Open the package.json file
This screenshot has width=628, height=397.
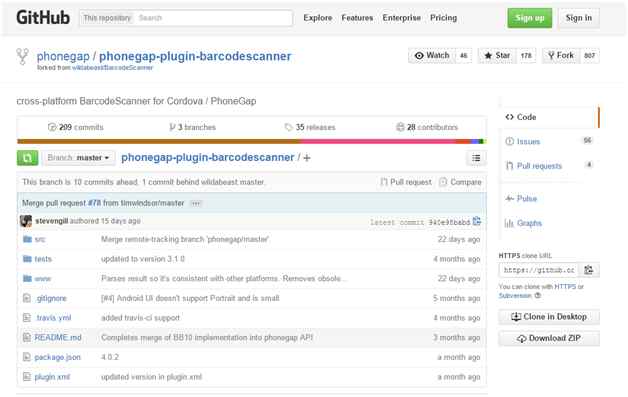pos(57,357)
